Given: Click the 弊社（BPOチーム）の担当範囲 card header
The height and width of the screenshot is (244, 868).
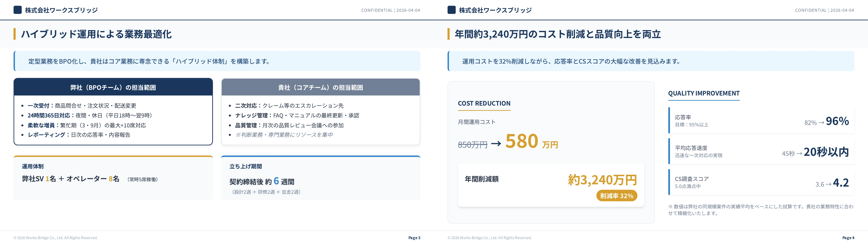Looking at the screenshot, I should click(113, 87).
